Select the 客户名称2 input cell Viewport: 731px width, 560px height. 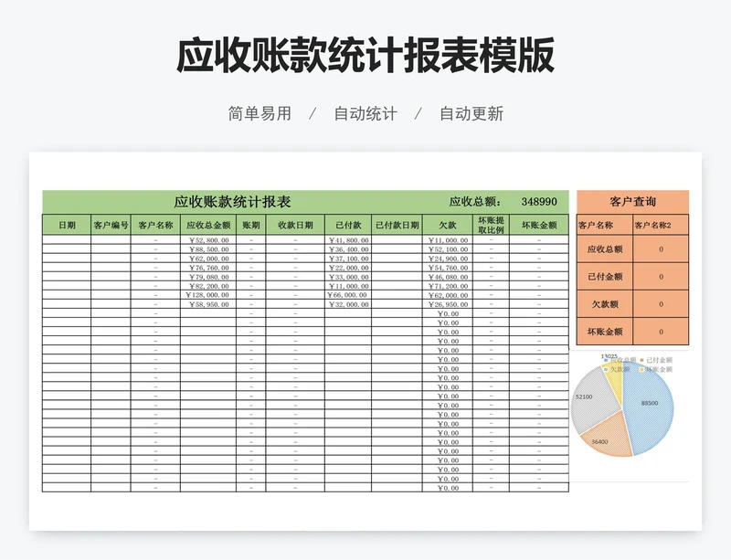pyautogui.click(x=661, y=225)
